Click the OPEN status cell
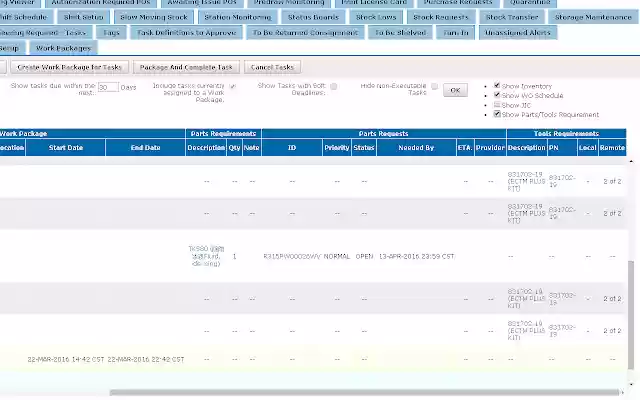This screenshot has height=400, width=640. 364,256
